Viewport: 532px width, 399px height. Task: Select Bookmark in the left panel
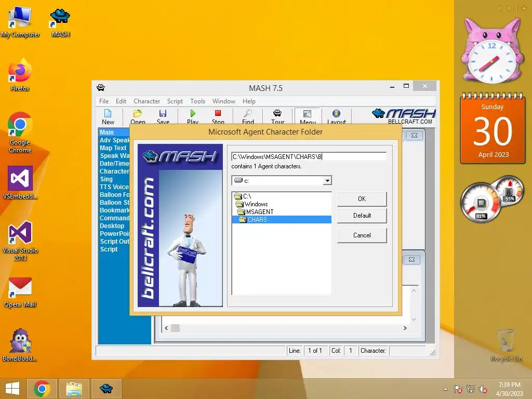click(x=114, y=210)
